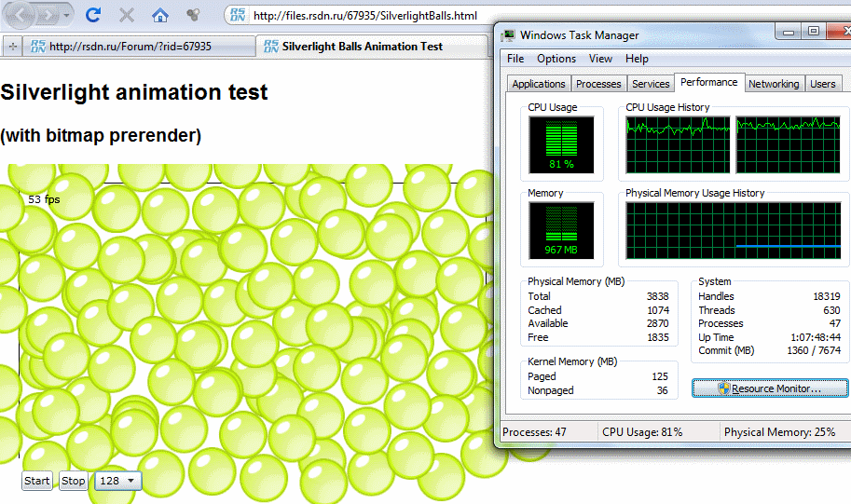Click the browser Forward arrow button
This screenshot has width=851, height=504.
tap(48, 15)
